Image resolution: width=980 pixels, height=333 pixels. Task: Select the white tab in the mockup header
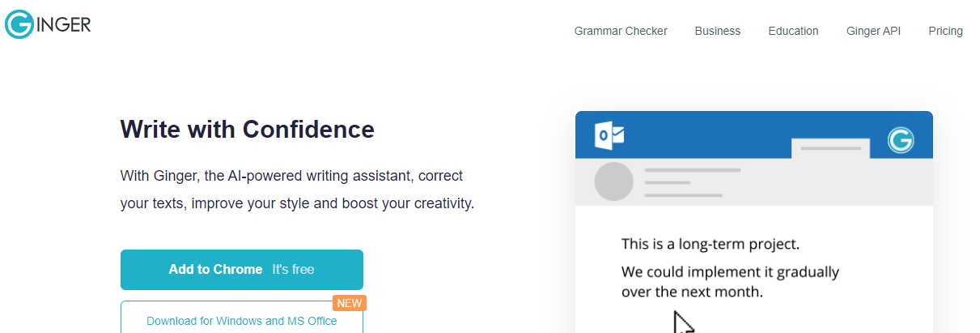point(829,148)
